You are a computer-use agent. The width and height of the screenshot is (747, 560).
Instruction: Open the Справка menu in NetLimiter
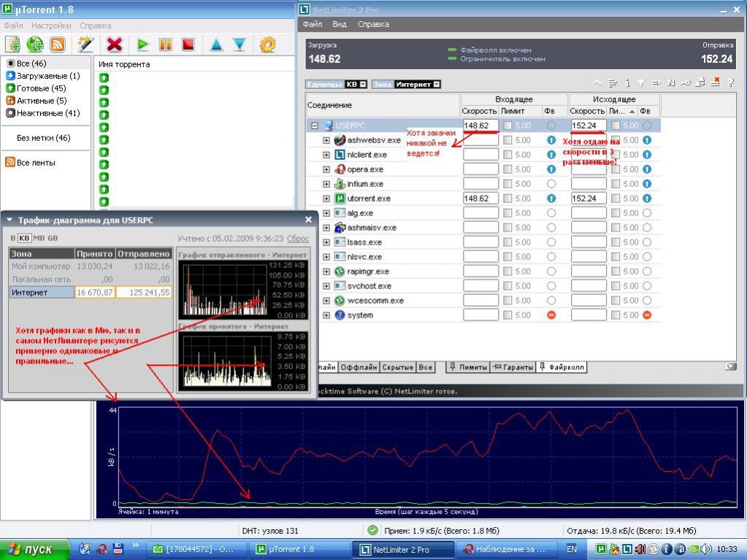point(372,24)
